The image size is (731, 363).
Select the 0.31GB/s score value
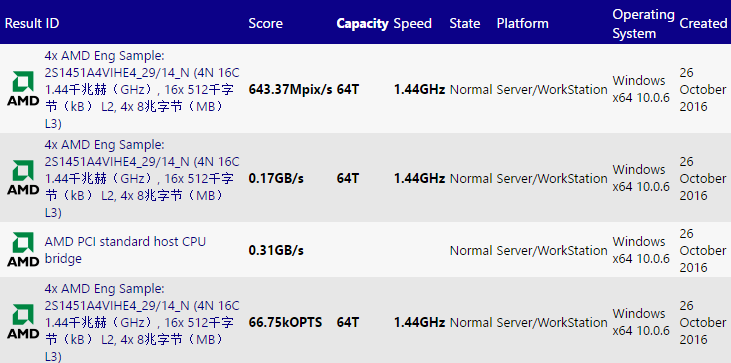pos(276,251)
